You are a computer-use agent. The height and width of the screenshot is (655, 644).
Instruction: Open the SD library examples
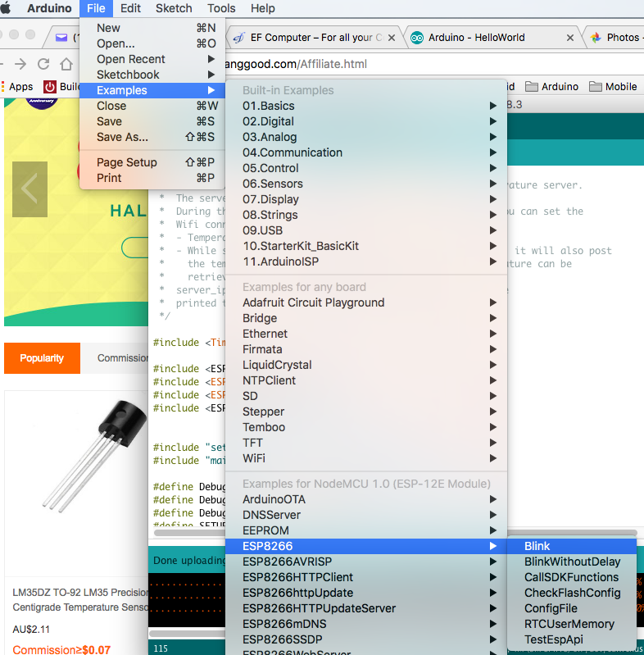point(366,396)
